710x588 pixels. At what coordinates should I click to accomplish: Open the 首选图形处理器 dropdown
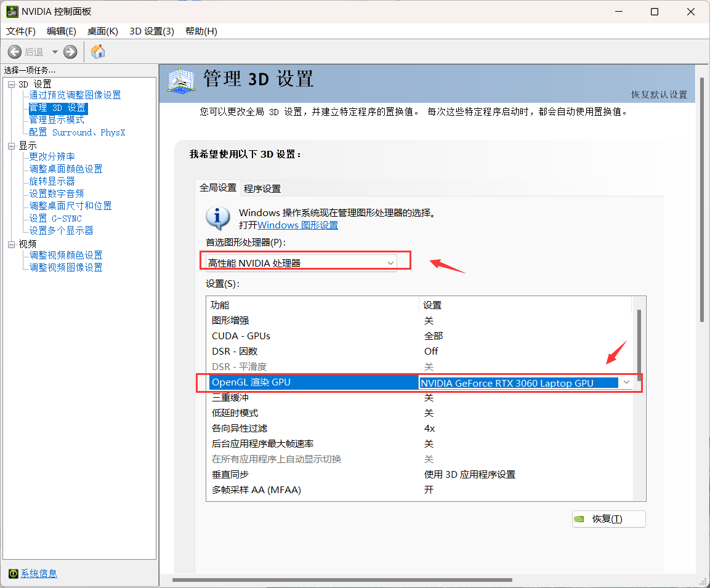pos(301,263)
